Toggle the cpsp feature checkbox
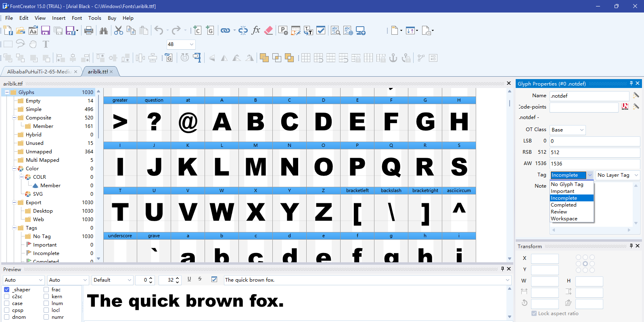The width and height of the screenshot is (644, 322). (7, 310)
